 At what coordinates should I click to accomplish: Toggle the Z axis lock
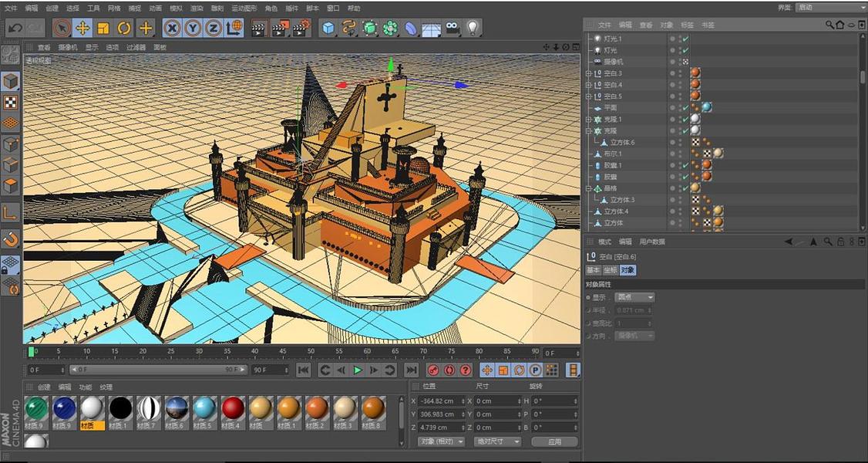[213, 29]
